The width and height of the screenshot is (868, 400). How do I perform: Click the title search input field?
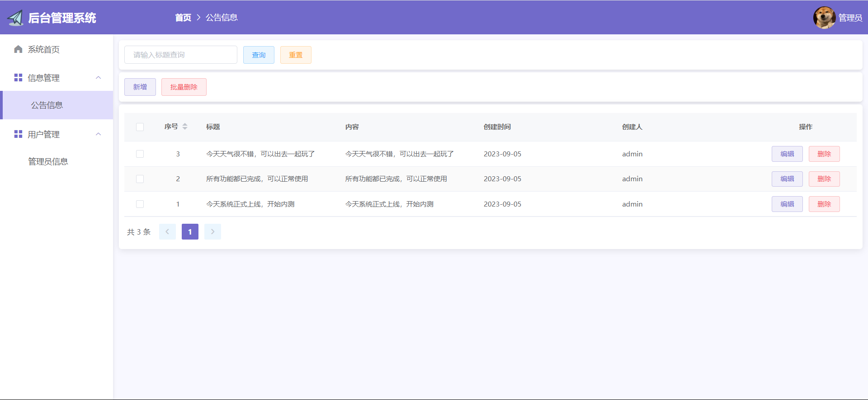[181, 55]
